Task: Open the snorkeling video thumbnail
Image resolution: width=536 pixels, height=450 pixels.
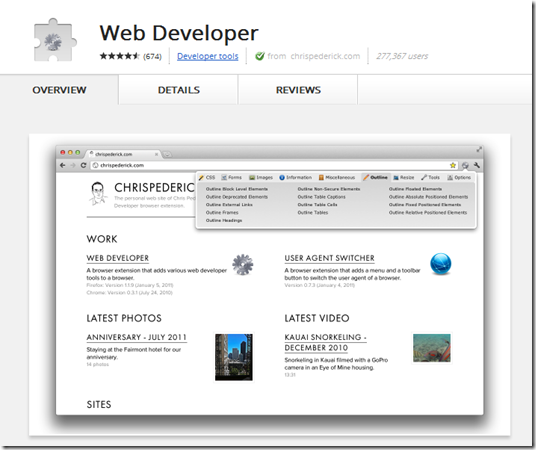Action: click(x=432, y=348)
